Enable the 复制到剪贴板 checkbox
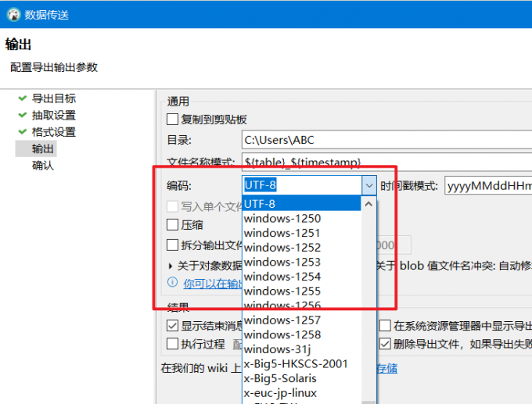The height and width of the screenshot is (404, 532). point(173,120)
